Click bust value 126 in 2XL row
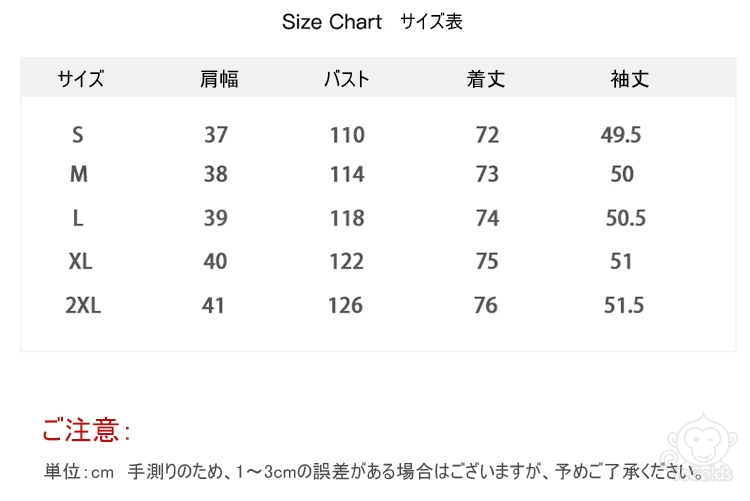Screen dimensions: 750x501 coord(345,306)
